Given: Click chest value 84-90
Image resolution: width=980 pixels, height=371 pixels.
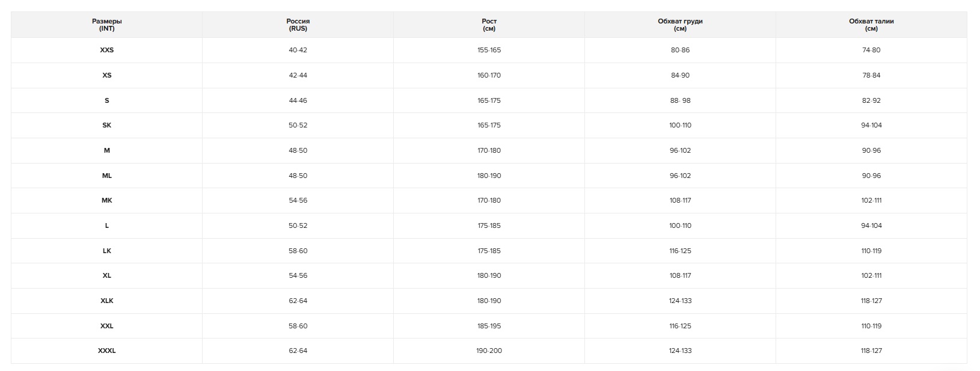Looking at the screenshot, I should coord(680,76).
